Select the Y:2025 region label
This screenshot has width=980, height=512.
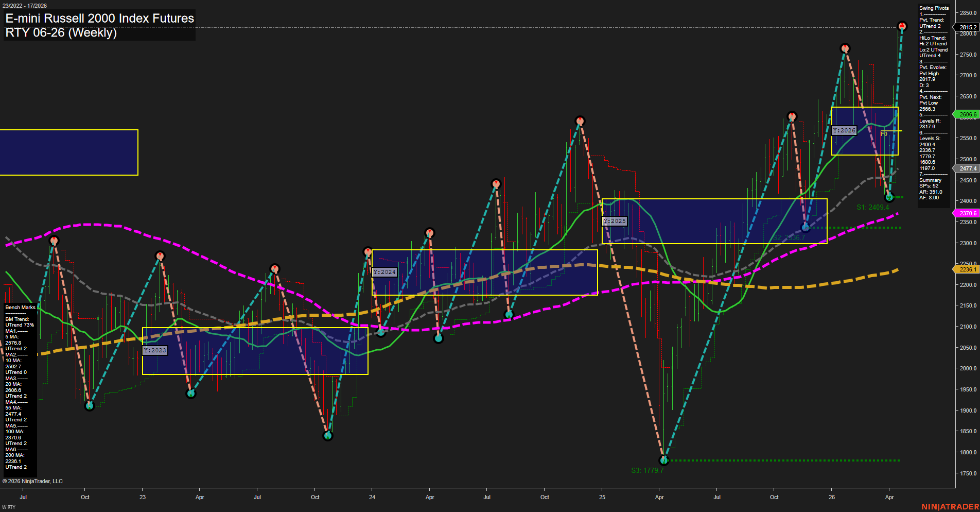point(615,220)
